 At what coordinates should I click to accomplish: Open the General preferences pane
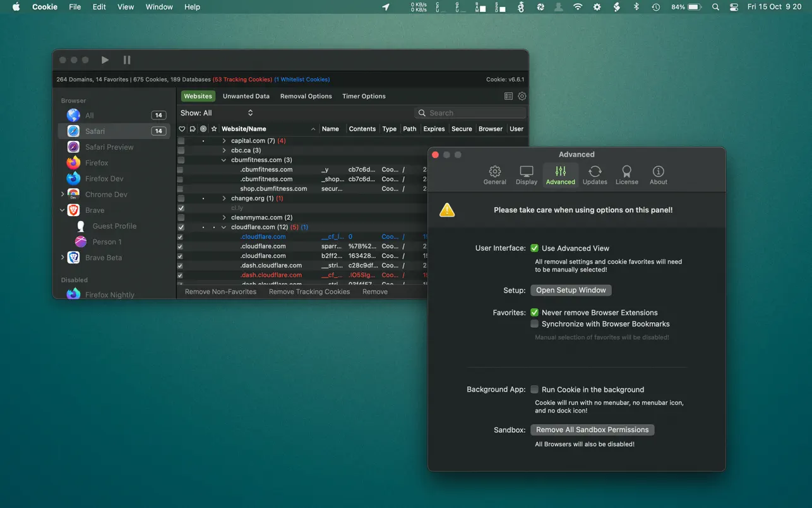click(494, 175)
